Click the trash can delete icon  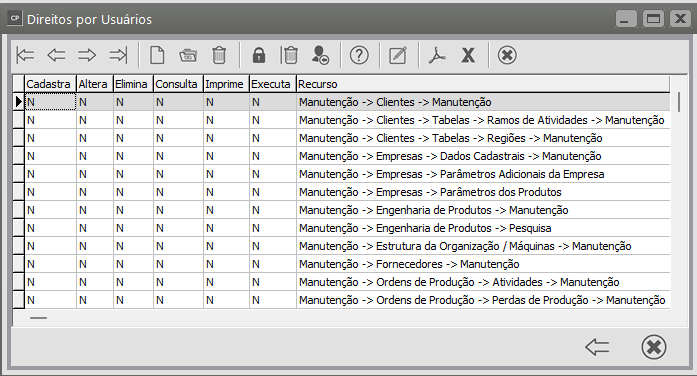pos(219,55)
